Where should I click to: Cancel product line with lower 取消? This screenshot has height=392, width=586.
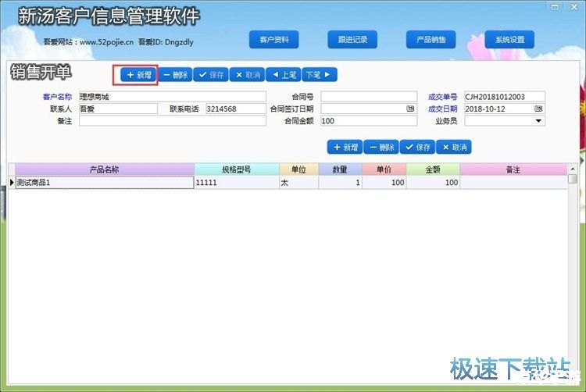click(454, 147)
